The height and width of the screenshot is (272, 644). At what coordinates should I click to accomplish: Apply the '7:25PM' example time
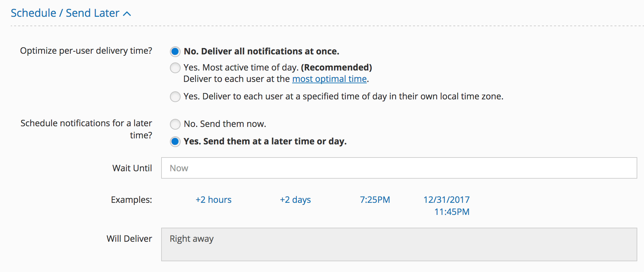point(375,199)
